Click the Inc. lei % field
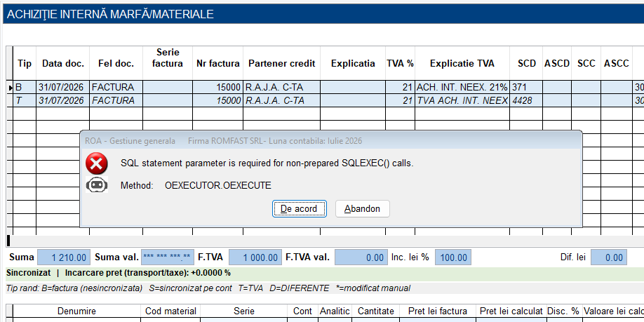 click(x=453, y=257)
